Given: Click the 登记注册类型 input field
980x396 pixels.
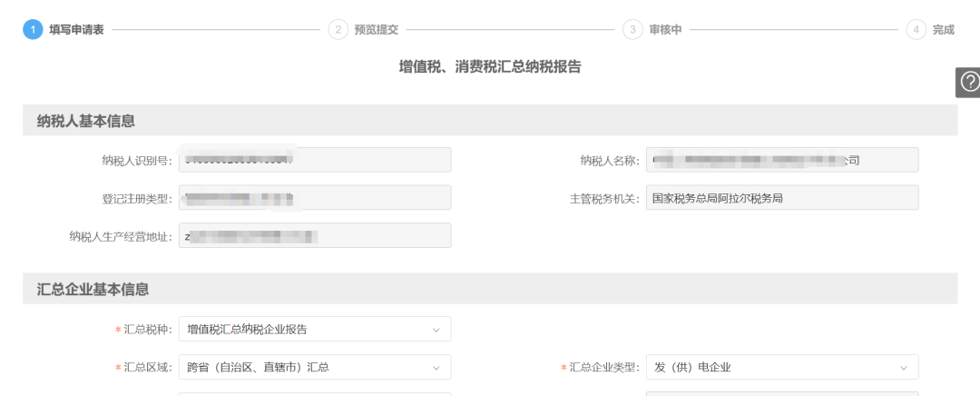Looking at the screenshot, I should (x=315, y=198).
